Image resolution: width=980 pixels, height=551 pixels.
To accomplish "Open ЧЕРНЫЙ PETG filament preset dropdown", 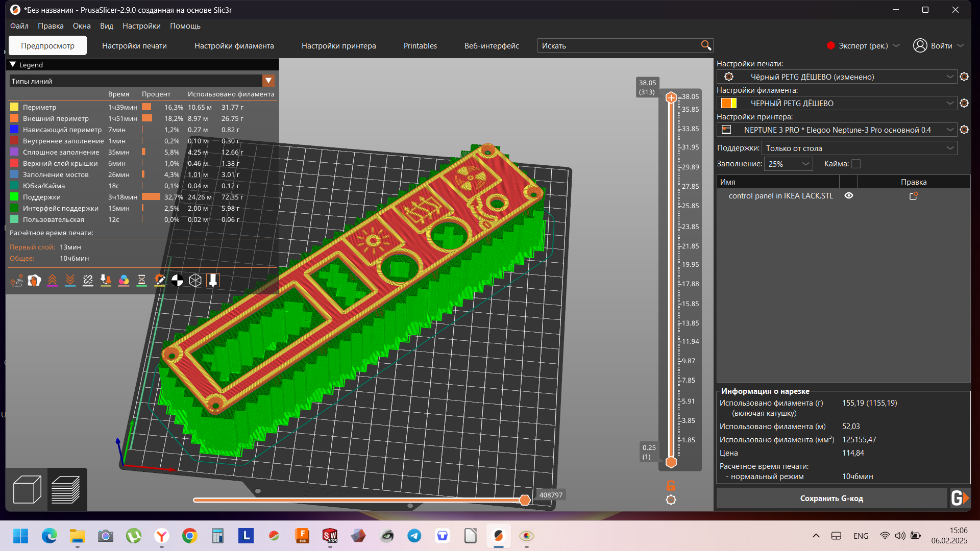I will [x=836, y=103].
